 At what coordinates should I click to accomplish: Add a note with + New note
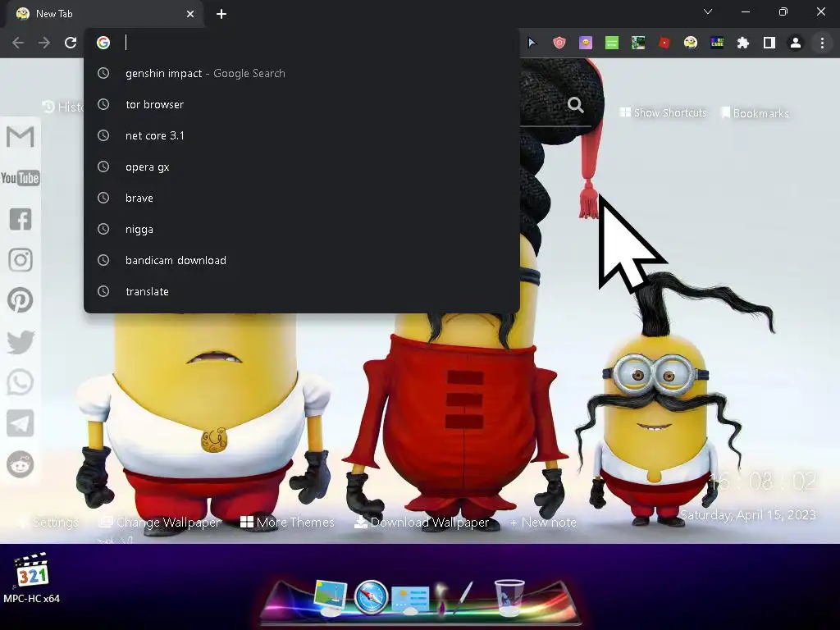tap(543, 523)
